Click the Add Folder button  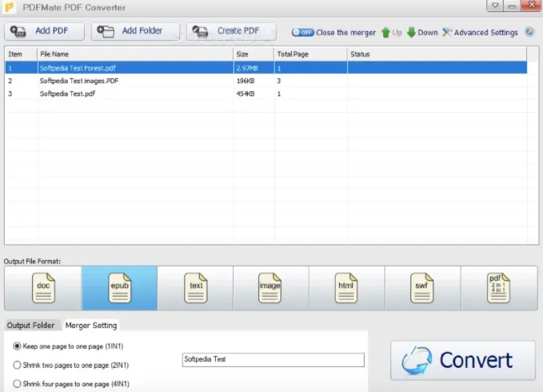point(135,31)
